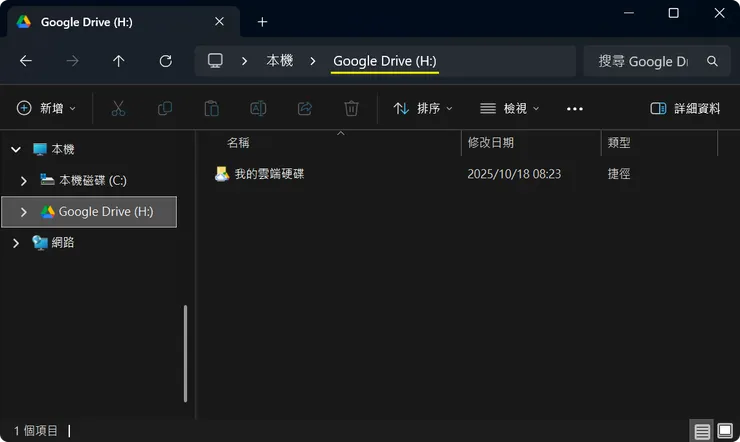
Task: Select 網路 in the navigation pane
Action: 63,243
